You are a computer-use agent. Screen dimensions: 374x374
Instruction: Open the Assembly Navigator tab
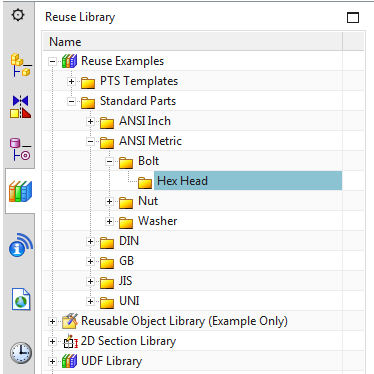pyautogui.click(x=21, y=65)
